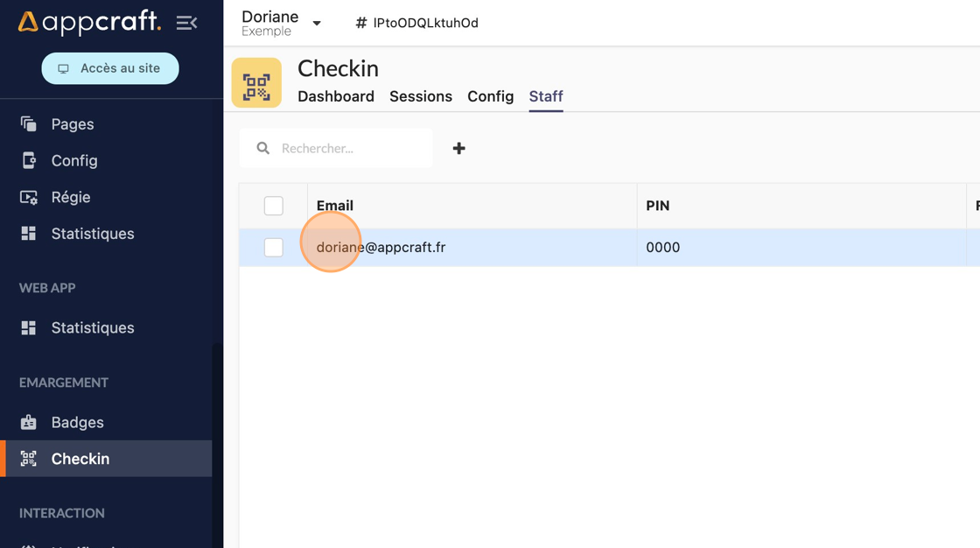The width and height of the screenshot is (980, 548).
Task: Click the Accès au site button
Action: coord(110,68)
